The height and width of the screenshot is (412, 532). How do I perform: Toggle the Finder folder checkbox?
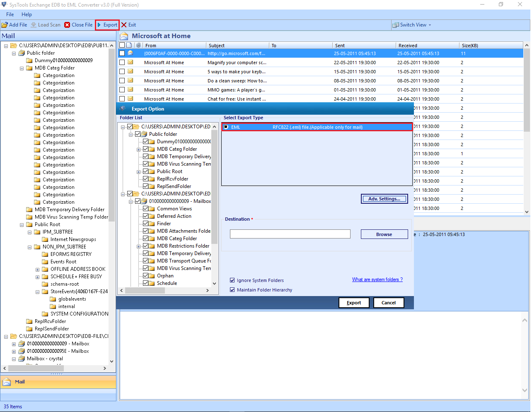146,224
